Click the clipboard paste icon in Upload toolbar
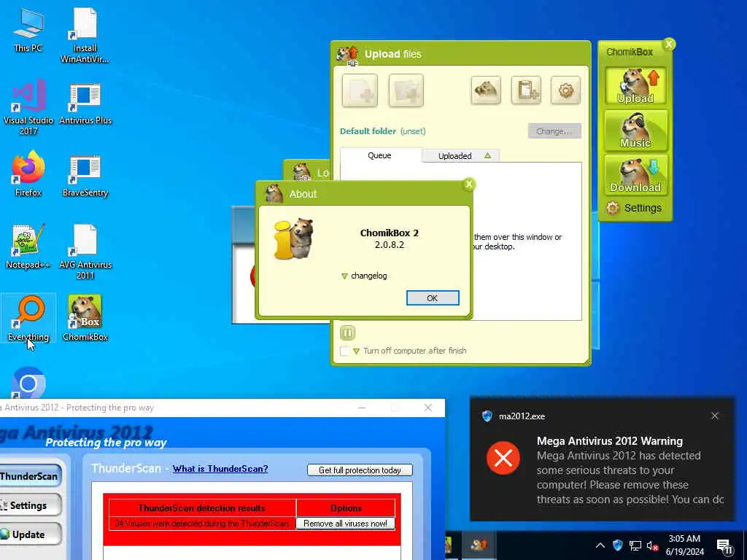 pos(526,90)
